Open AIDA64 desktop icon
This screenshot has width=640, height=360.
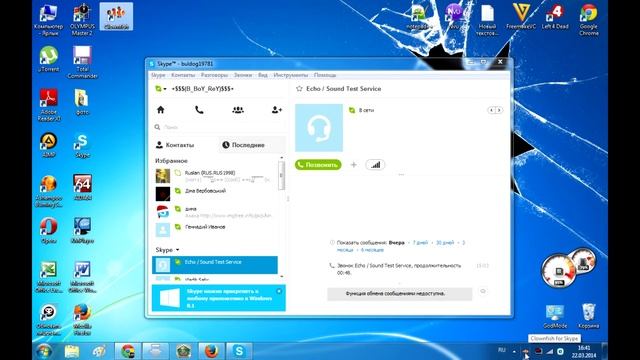[82, 188]
